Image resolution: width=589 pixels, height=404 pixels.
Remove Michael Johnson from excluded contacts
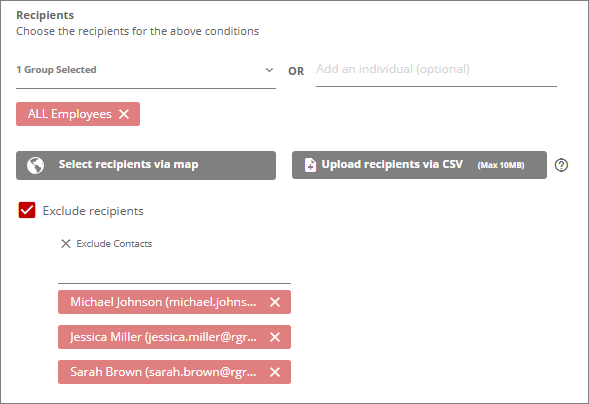click(x=275, y=302)
